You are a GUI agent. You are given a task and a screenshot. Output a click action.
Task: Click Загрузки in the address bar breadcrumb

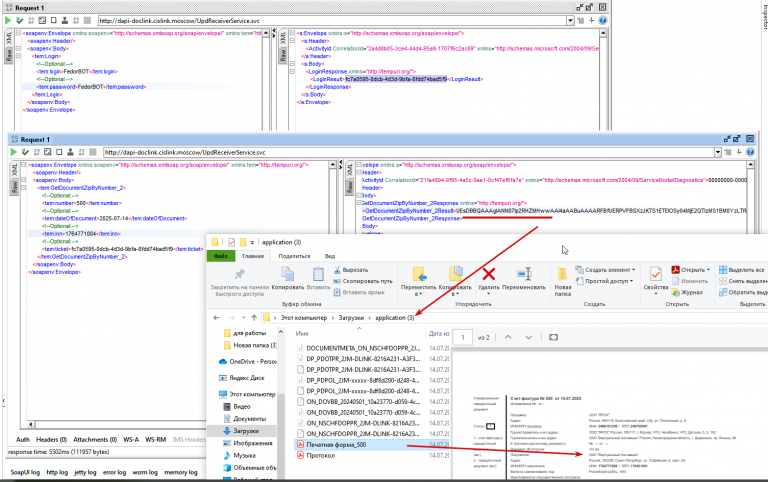click(x=351, y=318)
